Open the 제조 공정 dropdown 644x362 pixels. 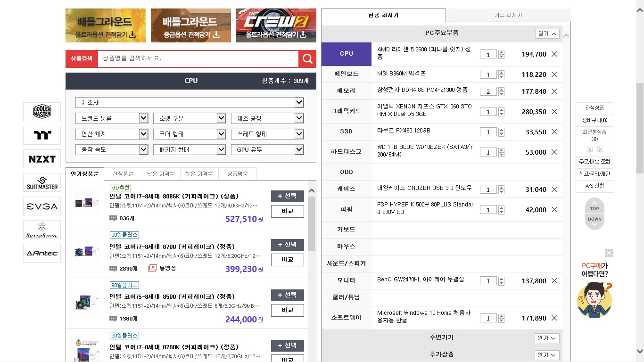pos(267,118)
